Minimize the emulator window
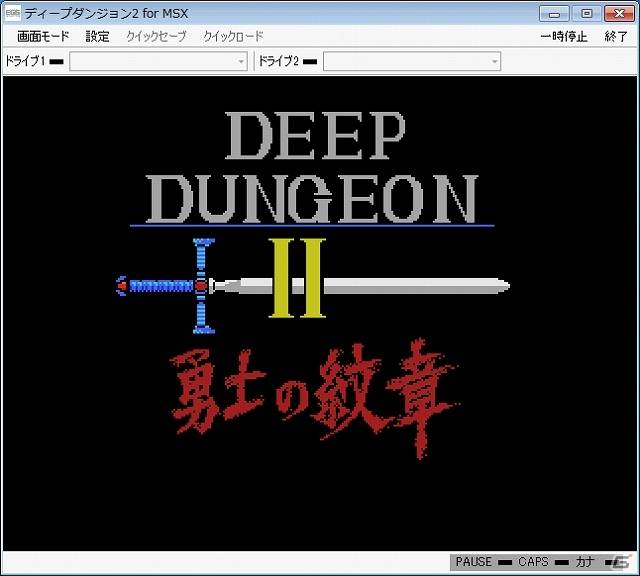The image size is (640, 576). pyautogui.click(x=554, y=14)
